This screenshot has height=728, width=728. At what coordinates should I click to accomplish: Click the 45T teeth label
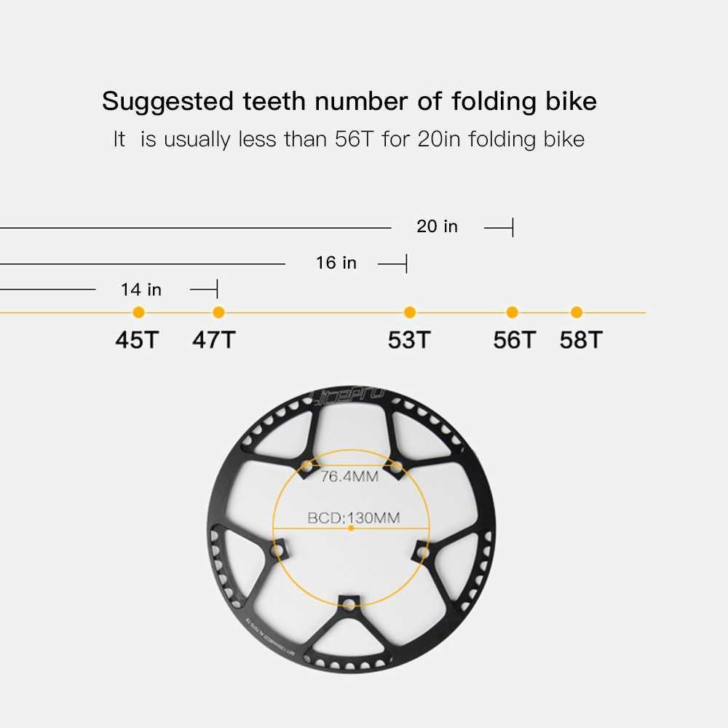pos(136,340)
